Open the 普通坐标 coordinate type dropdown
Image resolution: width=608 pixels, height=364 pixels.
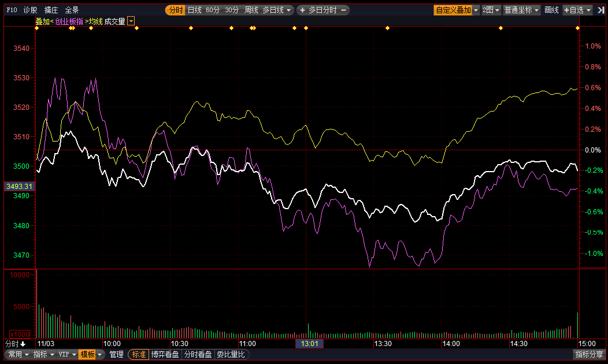pos(521,10)
